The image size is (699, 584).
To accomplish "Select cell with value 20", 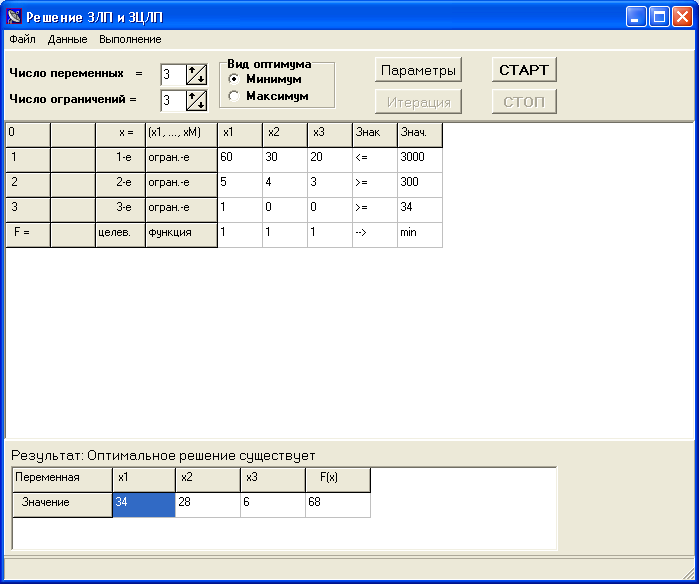I will coord(330,160).
